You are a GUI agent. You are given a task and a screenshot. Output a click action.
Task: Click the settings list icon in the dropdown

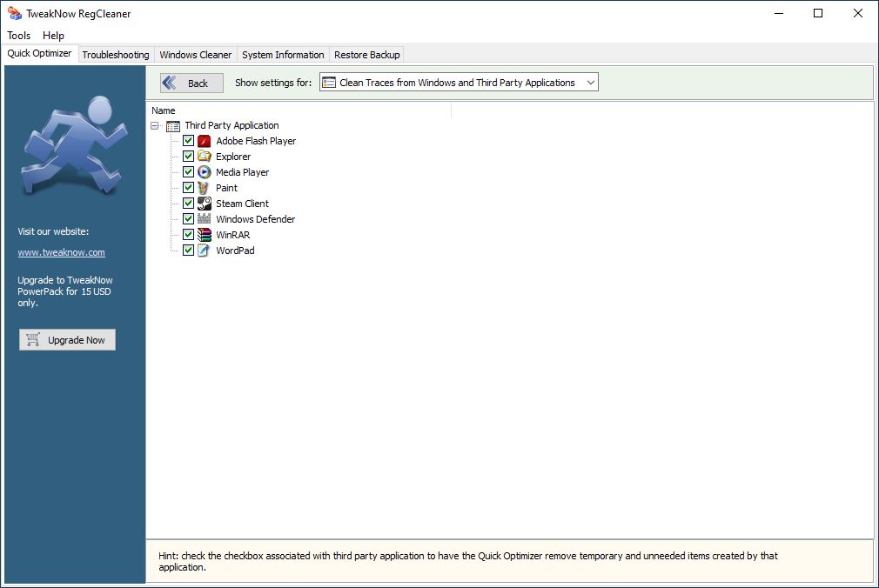(329, 83)
